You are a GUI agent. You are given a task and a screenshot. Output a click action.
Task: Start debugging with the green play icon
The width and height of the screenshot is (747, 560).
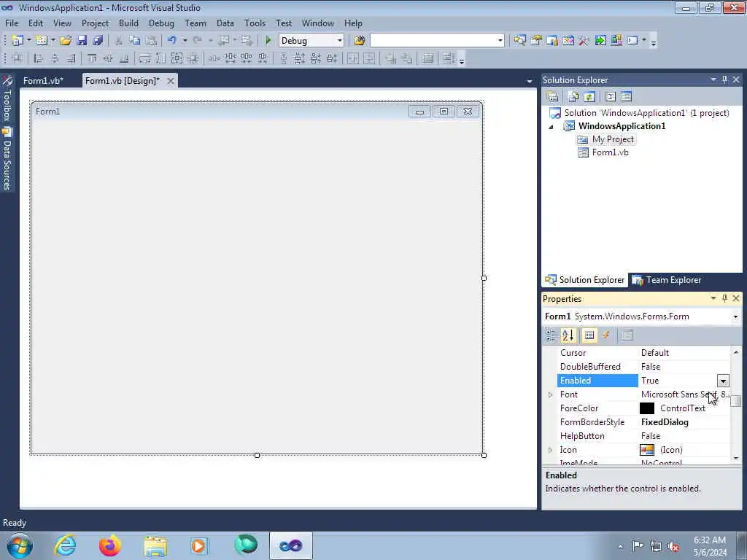click(268, 41)
